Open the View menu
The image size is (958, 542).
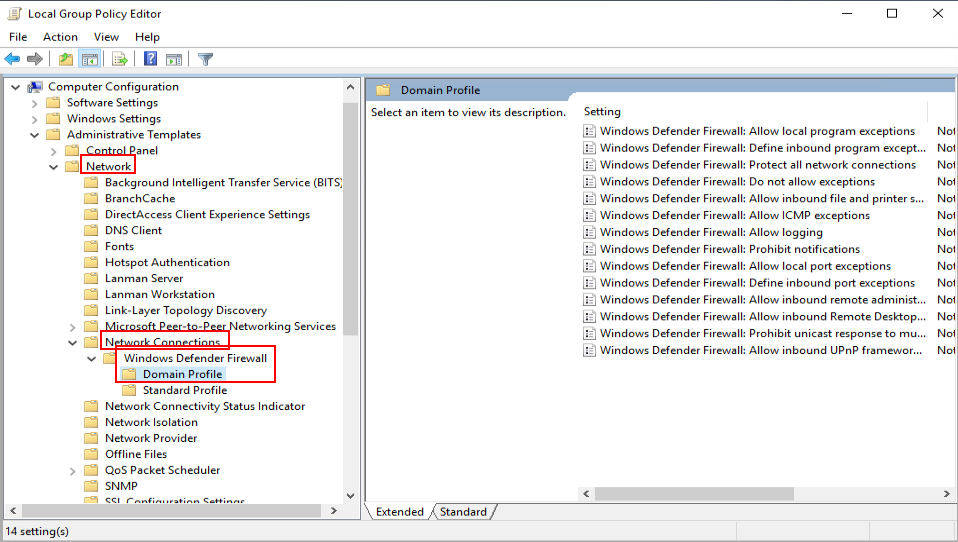(x=106, y=37)
